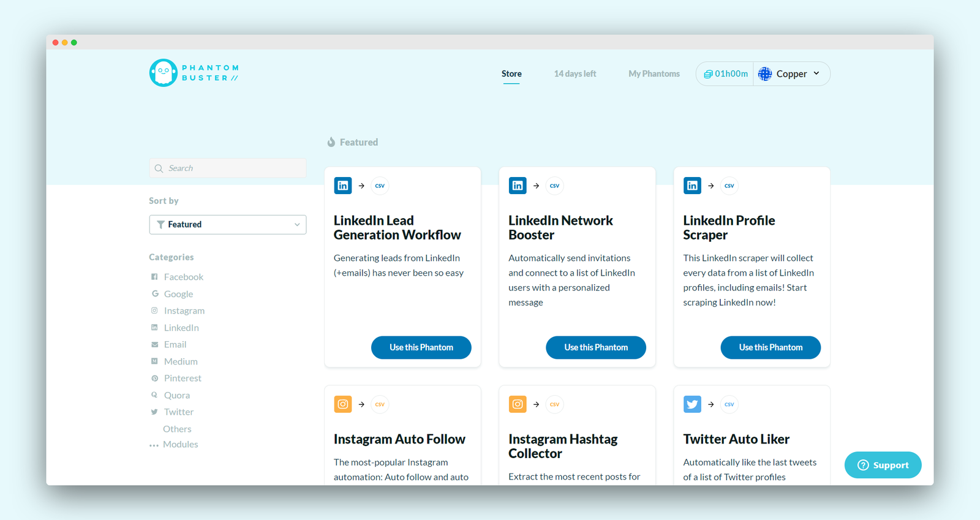Open the Support chat button
This screenshot has height=520, width=980.
point(883,465)
